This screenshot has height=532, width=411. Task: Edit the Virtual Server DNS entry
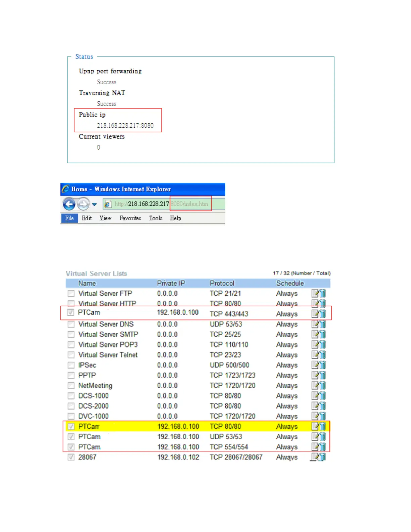pyautogui.click(x=315, y=324)
